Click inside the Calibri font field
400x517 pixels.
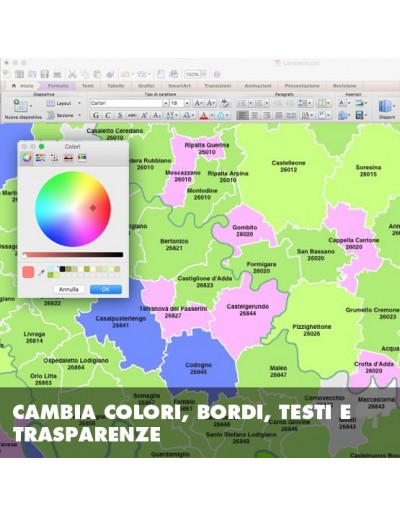[x=126, y=103]
